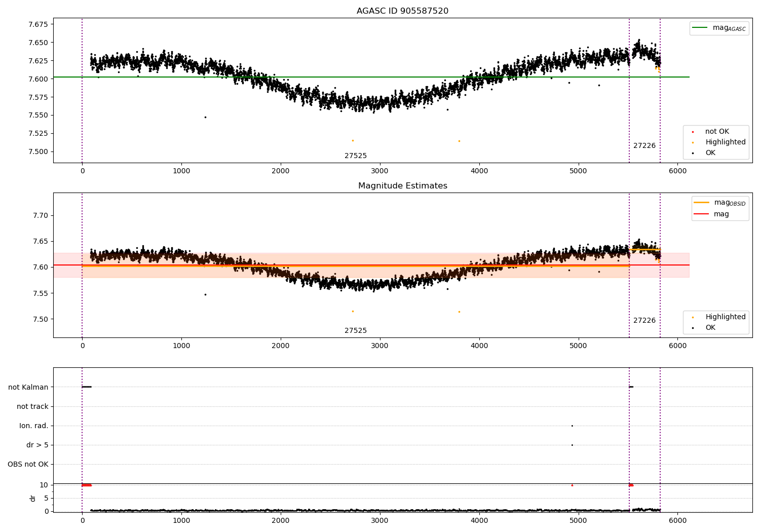The image size is (760, 532).
Task: Click the 7.675 tick label in top plot
Action: point(39,24)
